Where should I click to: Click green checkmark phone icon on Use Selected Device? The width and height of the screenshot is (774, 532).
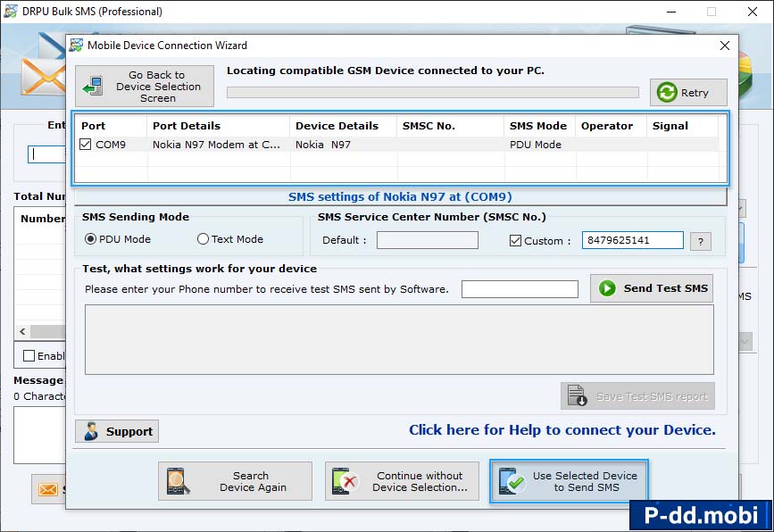[x=512, y=481]
